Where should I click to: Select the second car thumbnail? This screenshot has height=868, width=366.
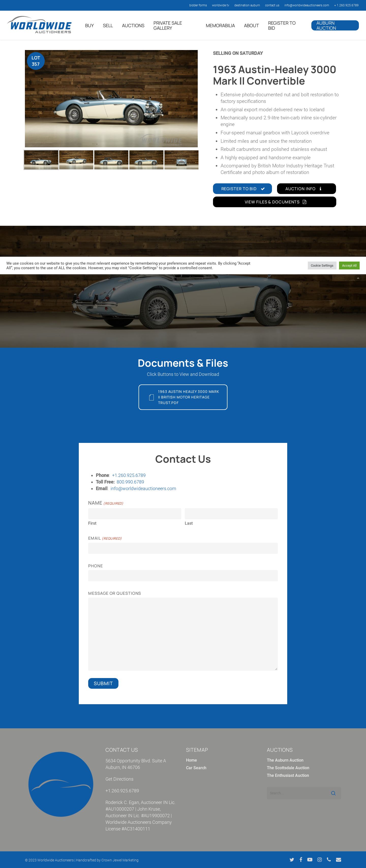(x=76, y=160)
